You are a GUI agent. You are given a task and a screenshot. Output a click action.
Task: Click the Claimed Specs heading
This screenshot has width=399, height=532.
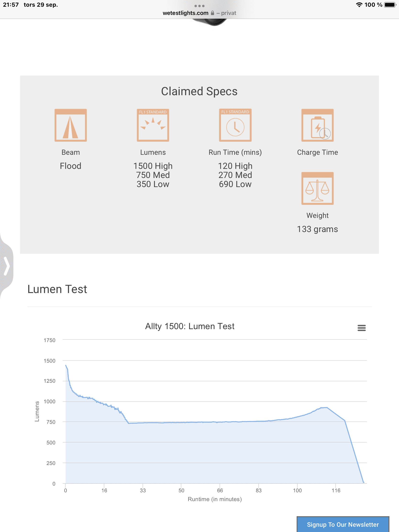point(199,91)
